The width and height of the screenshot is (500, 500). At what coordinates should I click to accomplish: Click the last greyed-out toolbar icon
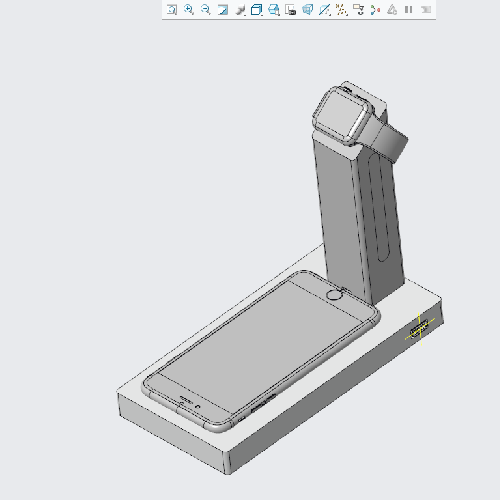click(x=426, y=10)
